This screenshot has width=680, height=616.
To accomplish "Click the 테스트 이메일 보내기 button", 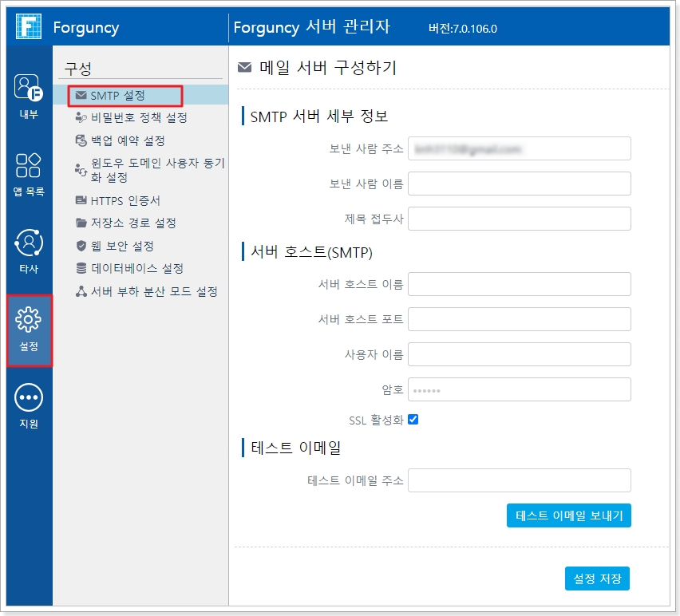I will click(569, 515).
